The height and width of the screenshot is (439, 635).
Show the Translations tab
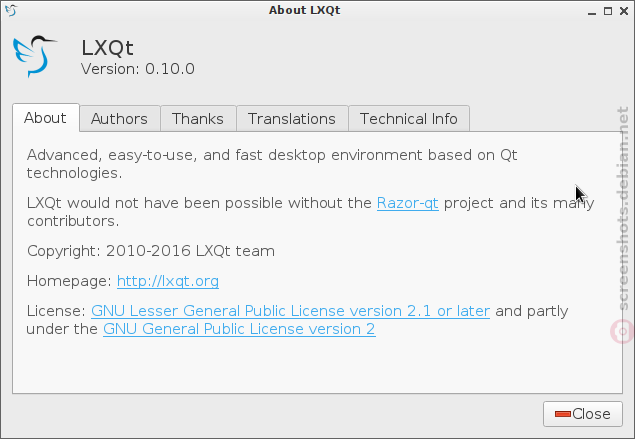292,119
